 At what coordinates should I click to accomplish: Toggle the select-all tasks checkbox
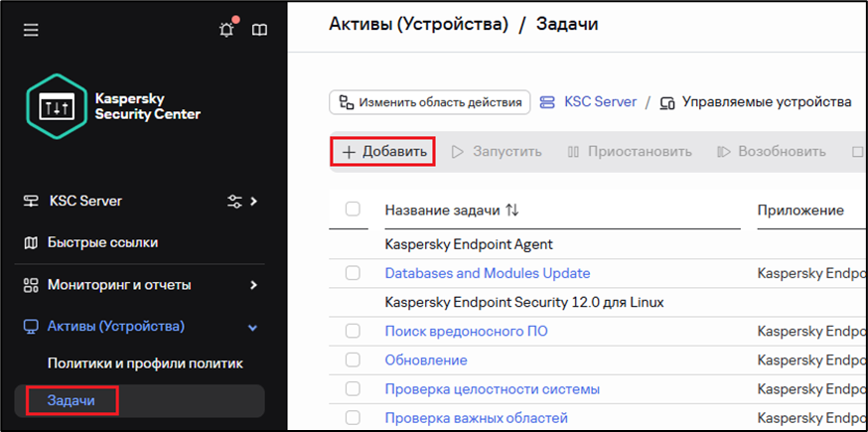click(353, 209)
